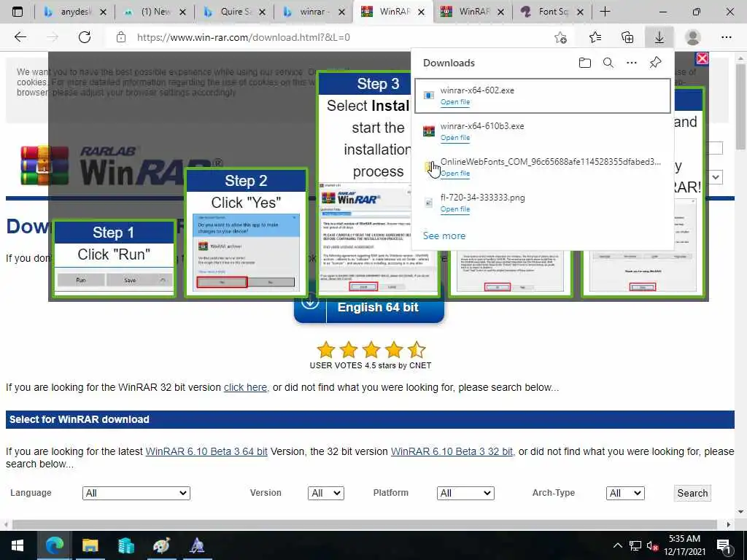Open the notification center icon
Image resolution: width=747 pixels, height=560 pixels.
click(x=724, y=545)
